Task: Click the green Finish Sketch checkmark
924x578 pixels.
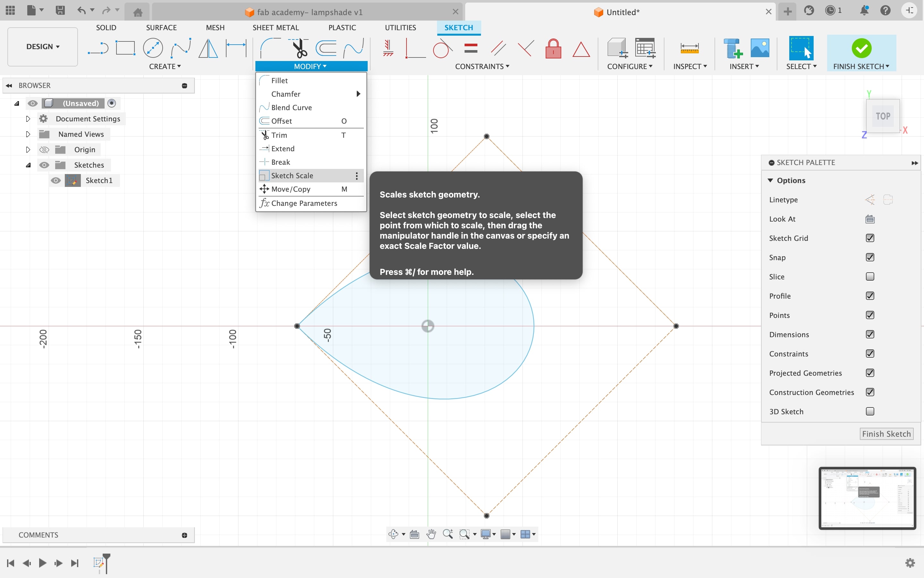Action: (x=861, y=48)
